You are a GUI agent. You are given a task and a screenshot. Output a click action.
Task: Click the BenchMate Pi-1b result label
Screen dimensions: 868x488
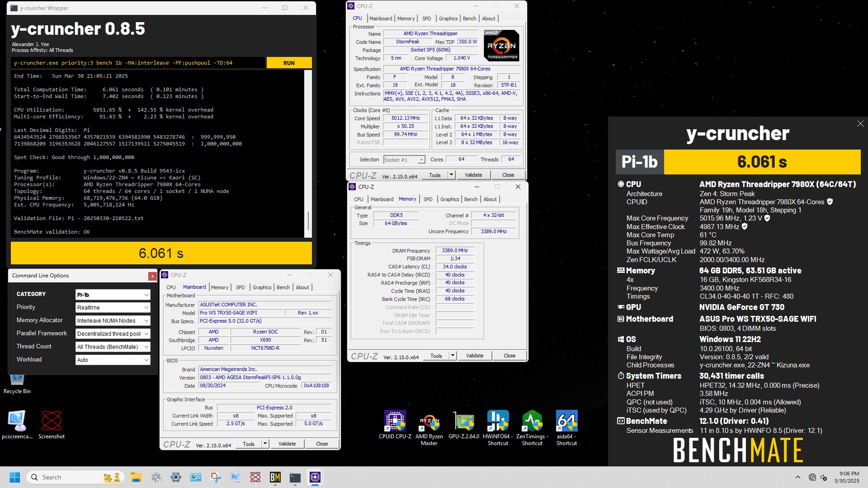(639, 162)
